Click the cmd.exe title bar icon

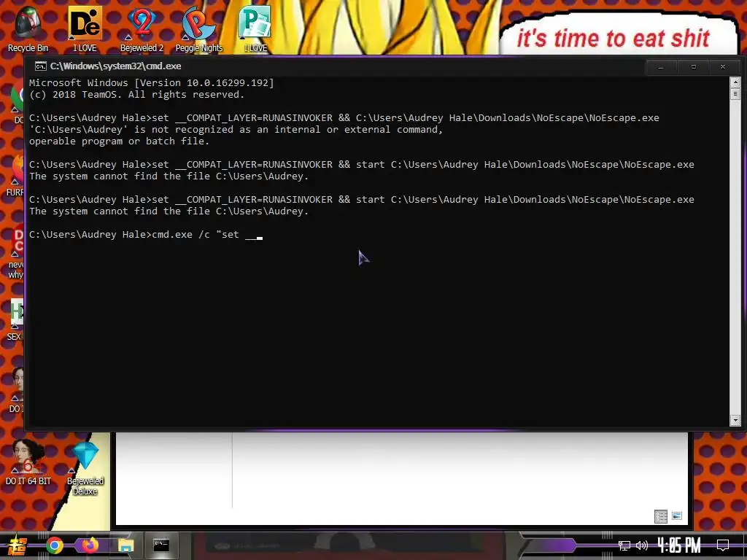[x=41, y=66]
